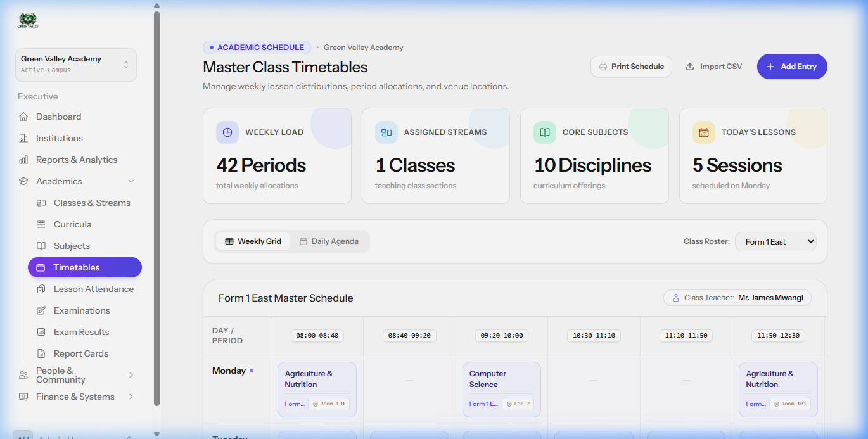Click Green Valley Academy breadcrumb text
Viewport: 868px width, 439px height.
coord(363,48)
